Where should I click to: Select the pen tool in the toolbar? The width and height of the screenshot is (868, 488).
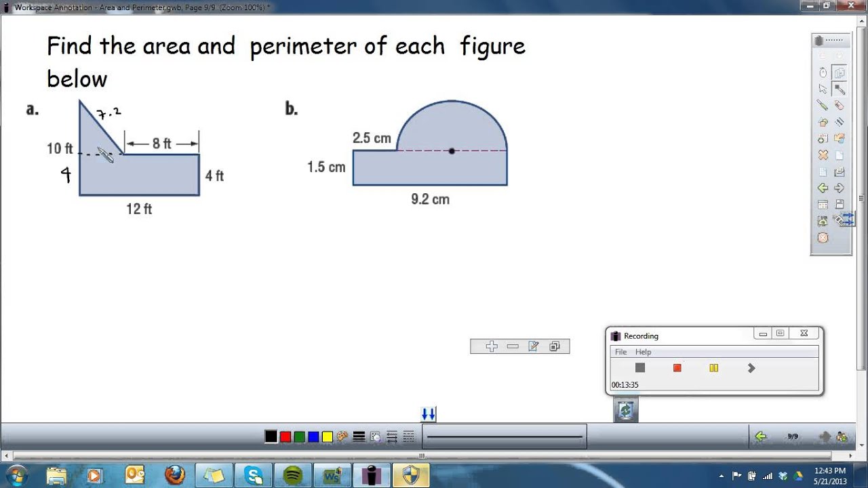click(x=840, y=89)
